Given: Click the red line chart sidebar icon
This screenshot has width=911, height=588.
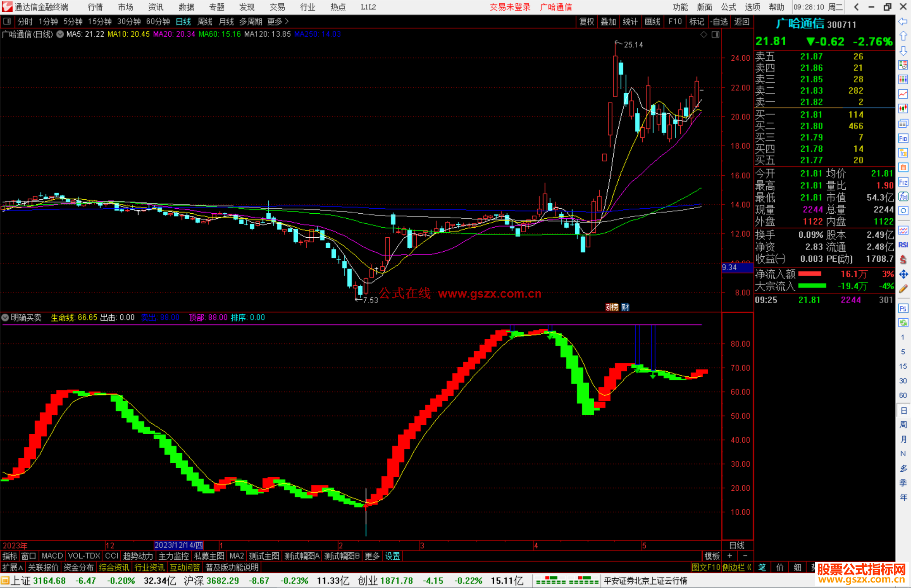Looking at the screenshot, I should pos(903,94).
